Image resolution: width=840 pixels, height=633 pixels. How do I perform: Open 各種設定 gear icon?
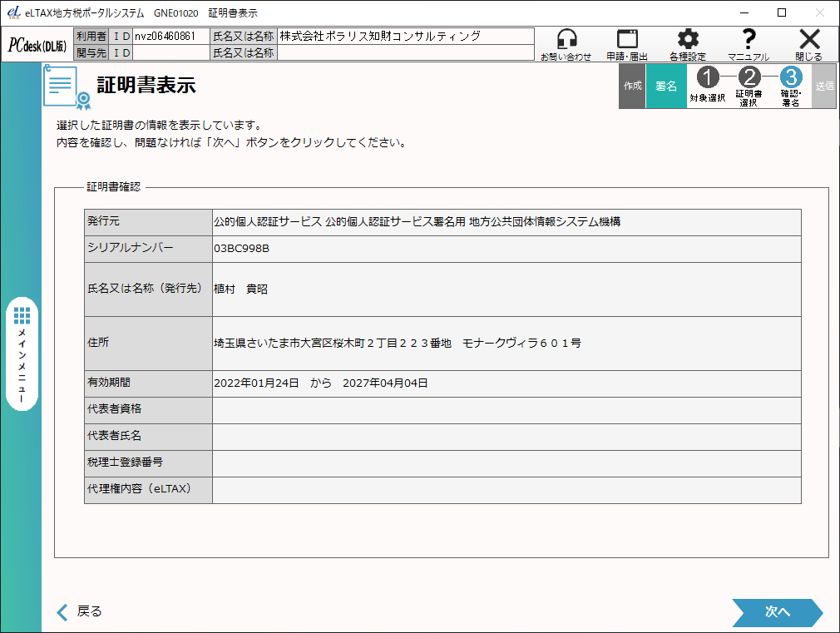click(688, 39)
